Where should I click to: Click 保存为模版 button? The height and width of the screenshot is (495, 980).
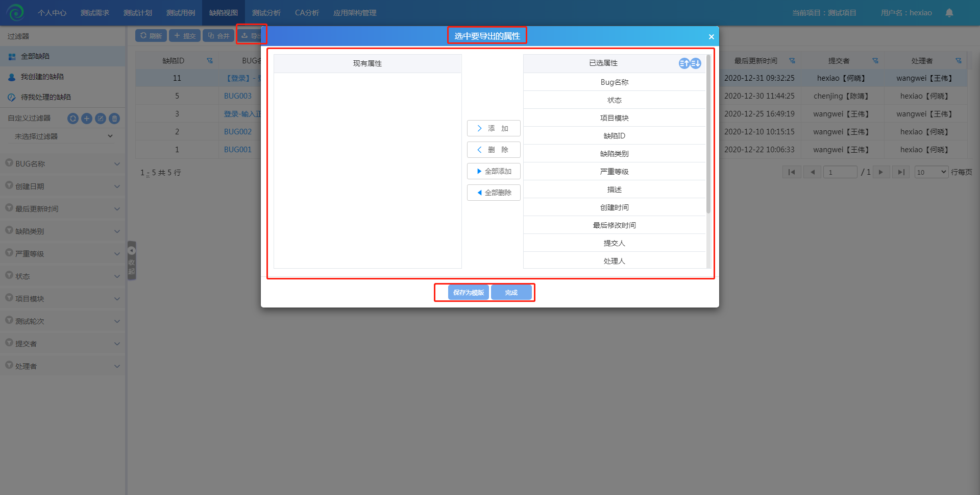469,293
